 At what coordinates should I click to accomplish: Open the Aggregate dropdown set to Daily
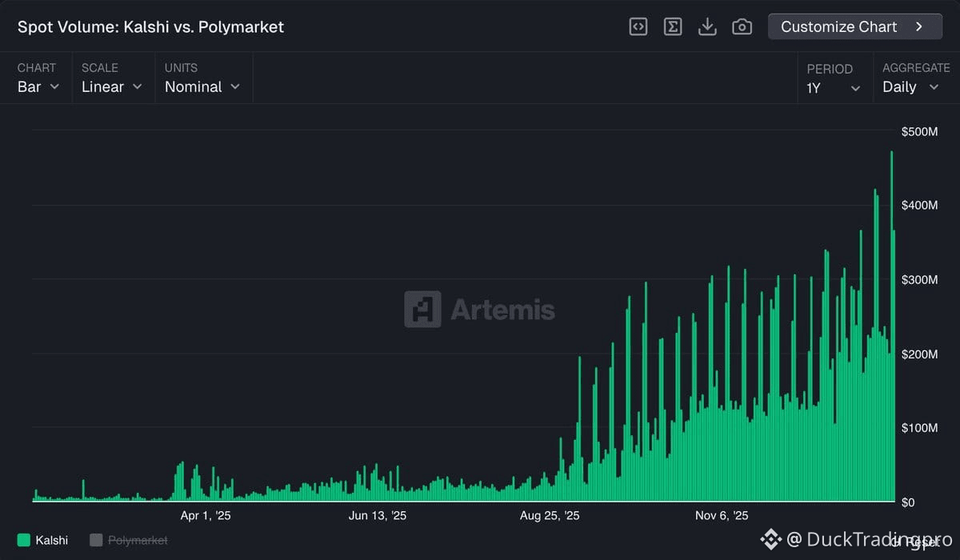[x=910, y=86]
